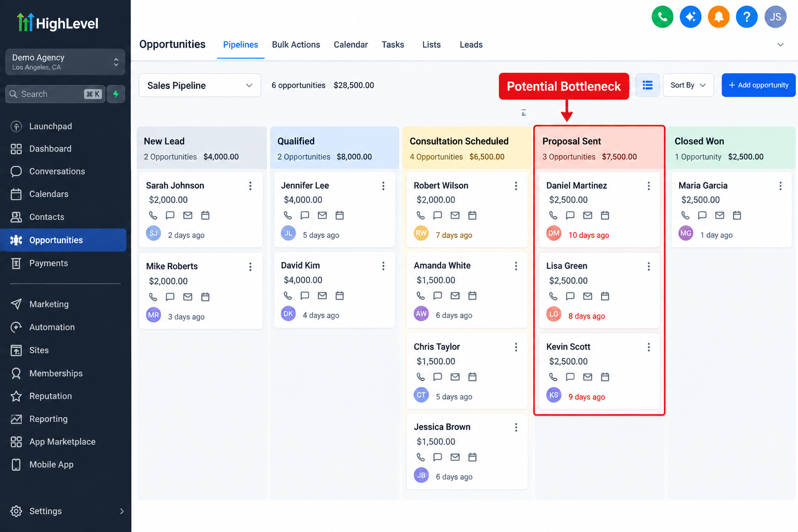Open the Tasks tab

point(393,45)
